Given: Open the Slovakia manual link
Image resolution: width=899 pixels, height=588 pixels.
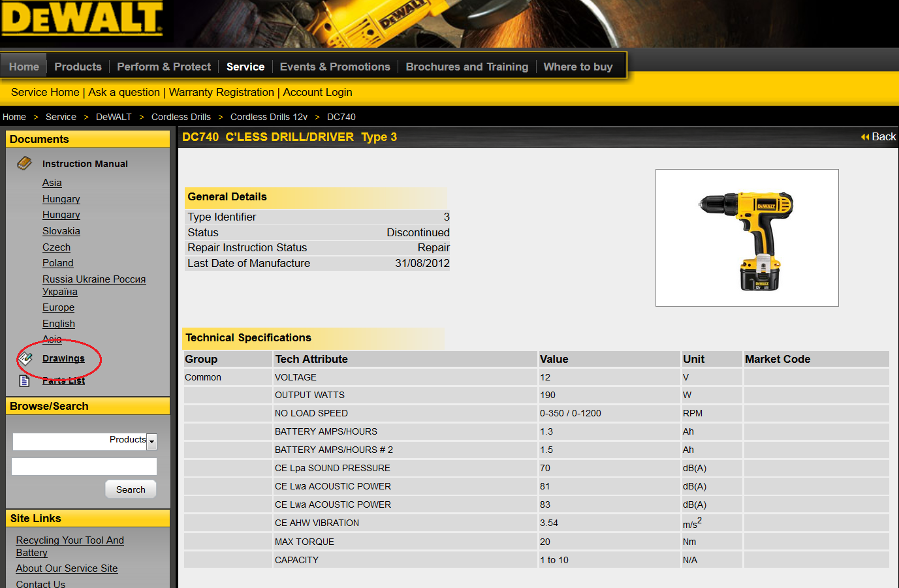Looking at the screenshot, I should tap(61, 231).
